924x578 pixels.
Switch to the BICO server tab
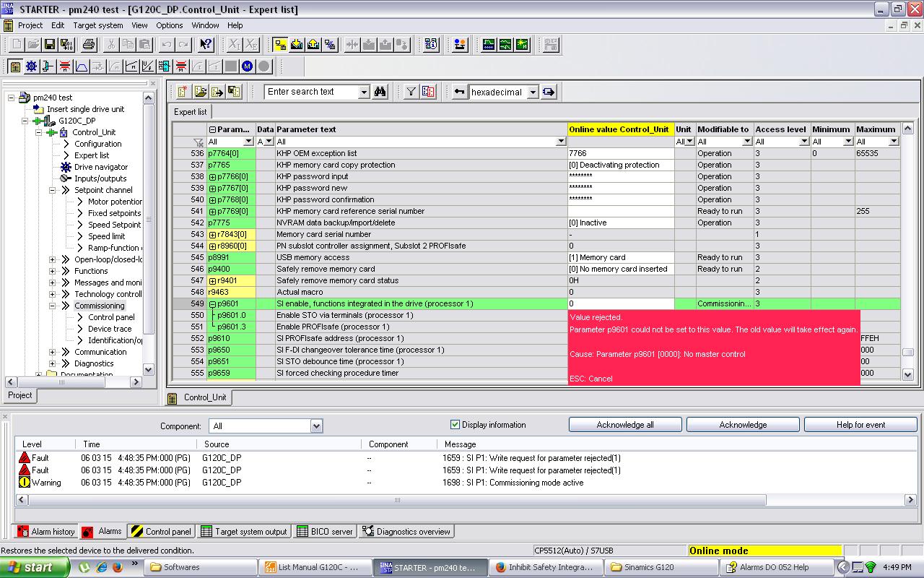324,532
